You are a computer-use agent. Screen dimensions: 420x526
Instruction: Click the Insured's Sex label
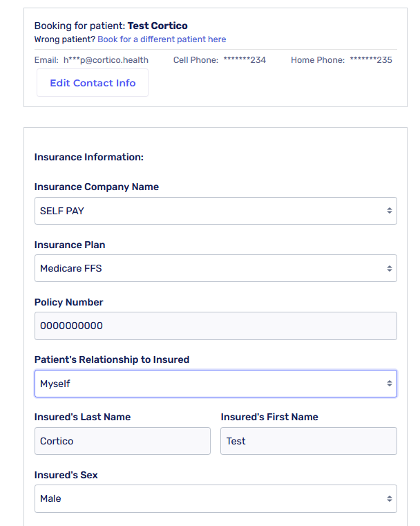click(x=65, y=475)
